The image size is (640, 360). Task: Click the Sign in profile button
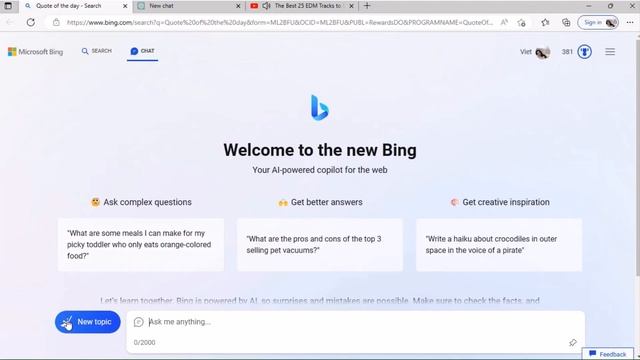pos(598,22)
